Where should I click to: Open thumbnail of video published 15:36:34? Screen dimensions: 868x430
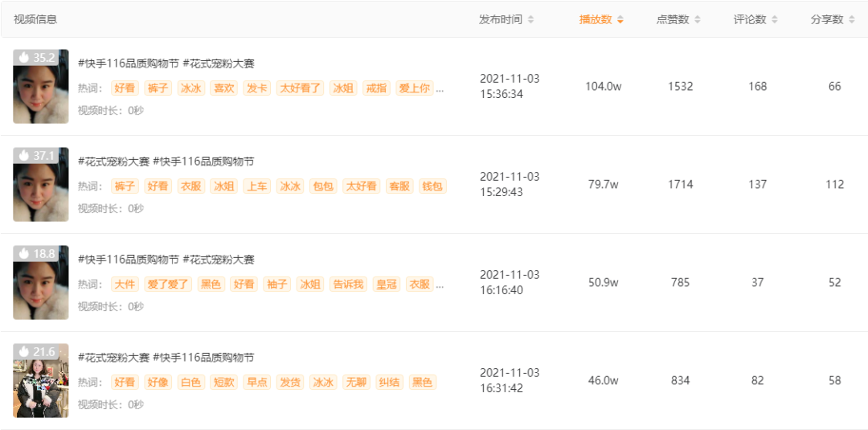point(41,86)
